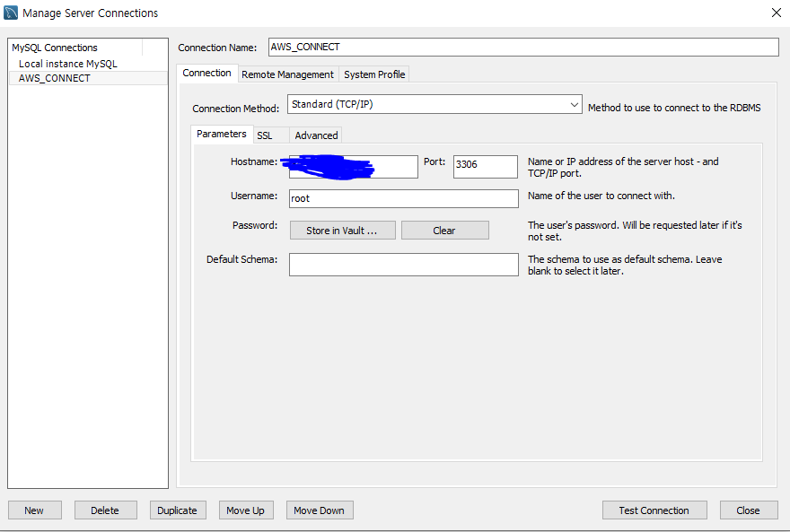Viewport: 790px width, 532px height.
Task: Click the 'Hostname:' label
Action: click(x=254, y=161)
